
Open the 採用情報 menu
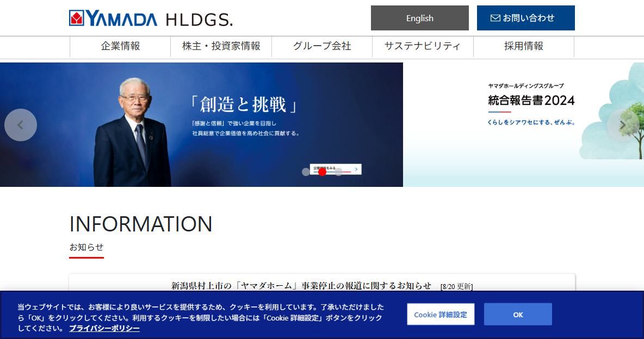524,46
